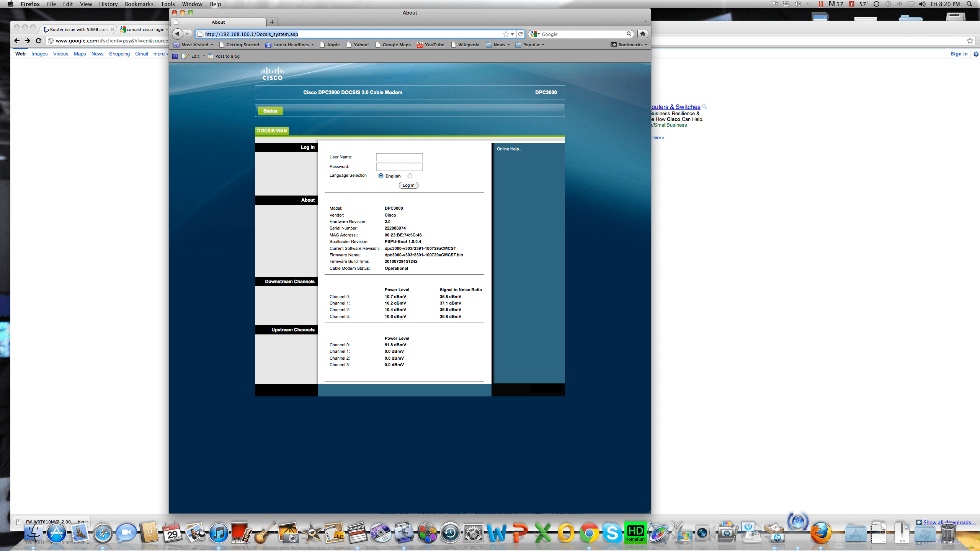980x551 pixels.
Task: Open the App Store from the Dock
Action: pos(56,533)
